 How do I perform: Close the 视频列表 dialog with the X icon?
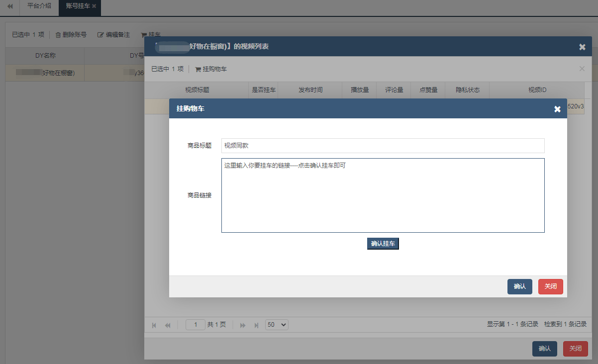coord(582,47)
